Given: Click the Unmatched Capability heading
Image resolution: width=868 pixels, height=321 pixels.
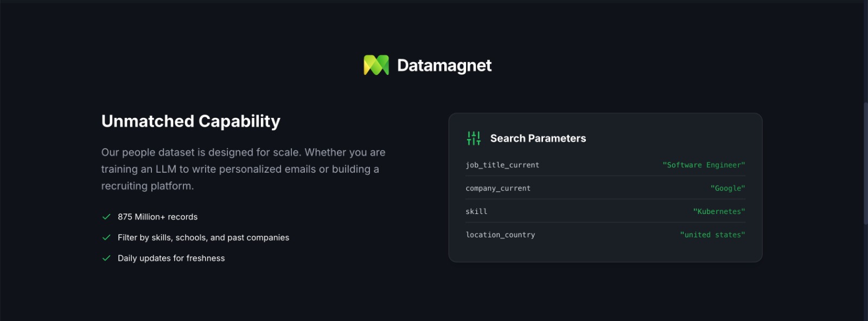Looking at the screenshot, I should click(190, 121).
